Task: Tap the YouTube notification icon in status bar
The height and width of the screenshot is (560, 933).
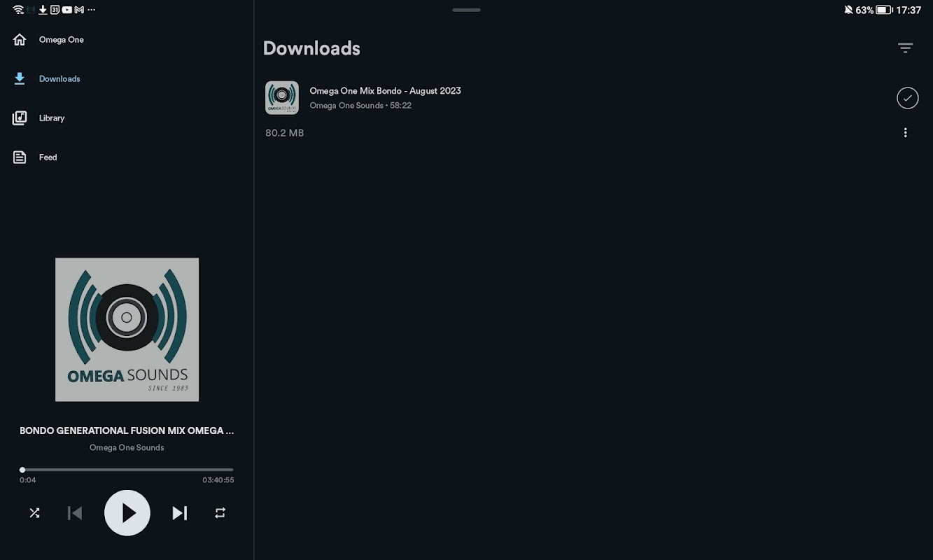Action: [x=66, y=10]
